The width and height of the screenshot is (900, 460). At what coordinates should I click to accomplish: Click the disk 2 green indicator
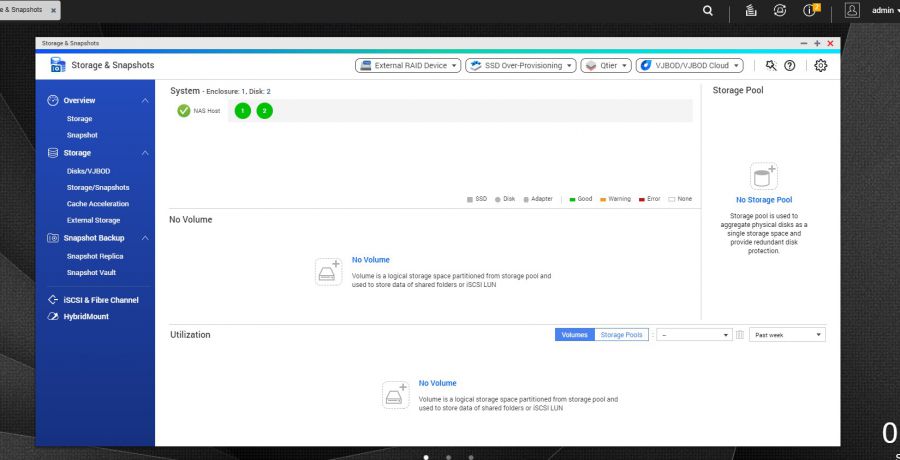pyautogui.click(x=264, y=111)
